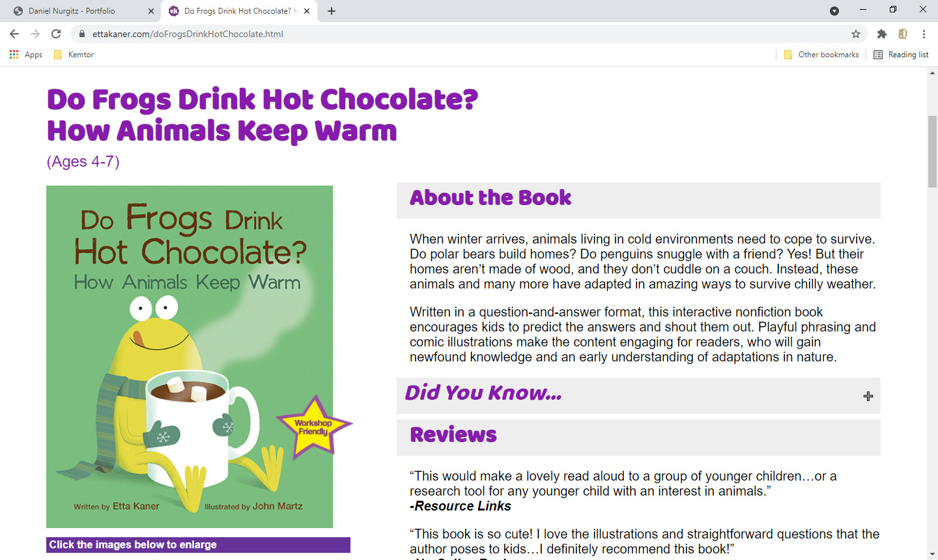This screenshot has width=938, height=560.
Task: Reload the current page
Action: (x=56, y=34)
